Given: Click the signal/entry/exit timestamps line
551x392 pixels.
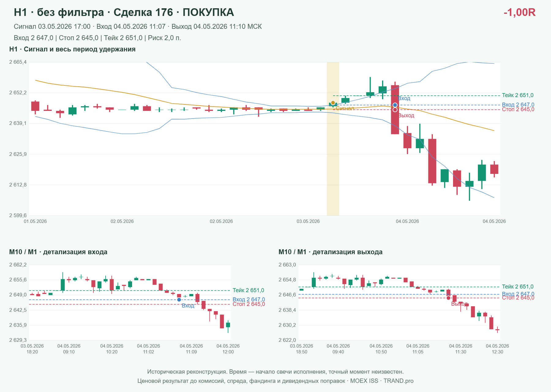Looking at the screenshot, I should (138, 27).
